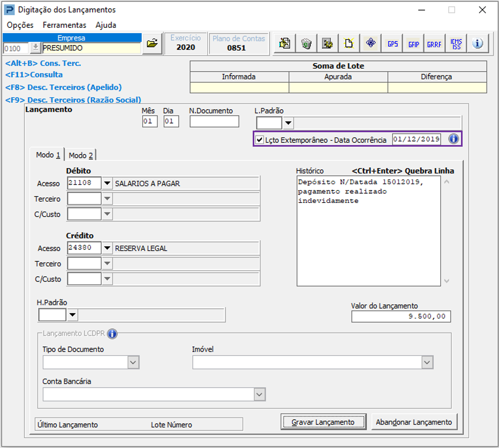Click the recycle bin toolbar icon
The height and width of the screenshot is (448, 499).
[306, 43]
